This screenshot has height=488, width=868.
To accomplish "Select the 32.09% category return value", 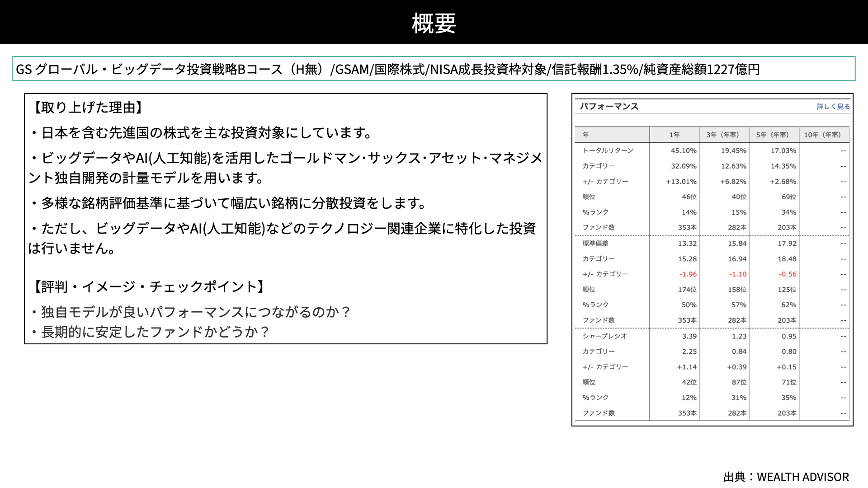I will [684, 166].
